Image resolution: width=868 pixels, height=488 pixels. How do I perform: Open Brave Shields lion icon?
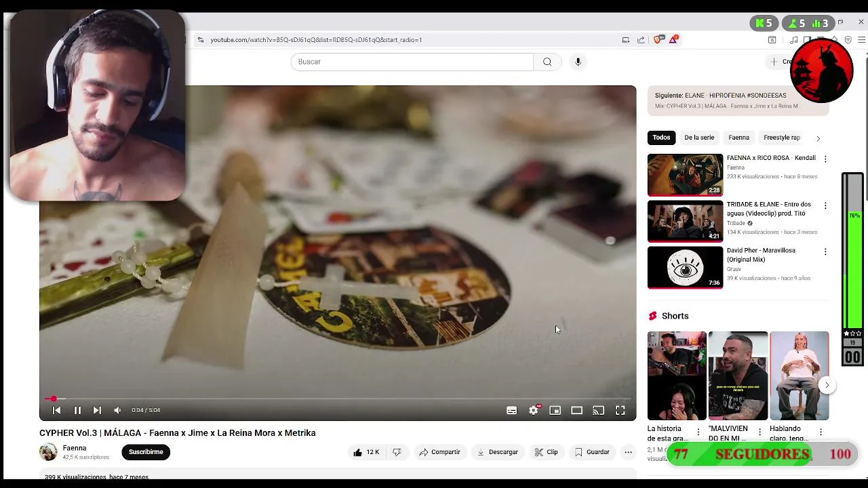[657, 40]
